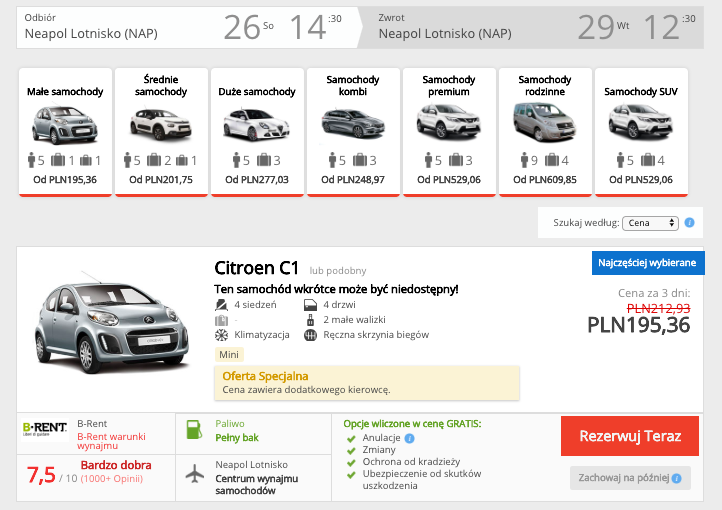Click the person icon in Samochody kombi card
The image size is (722, 510).
tap(332, 160)
